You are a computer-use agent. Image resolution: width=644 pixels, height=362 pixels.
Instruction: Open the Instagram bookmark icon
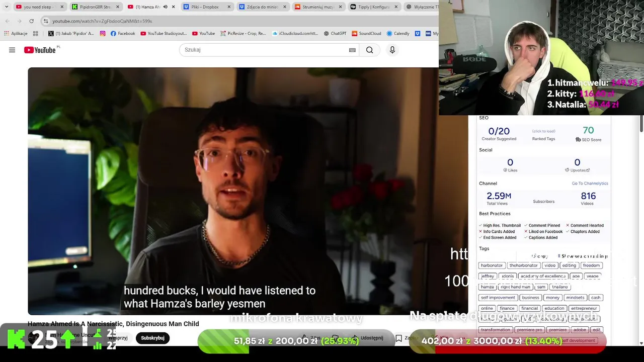[103, 34]
